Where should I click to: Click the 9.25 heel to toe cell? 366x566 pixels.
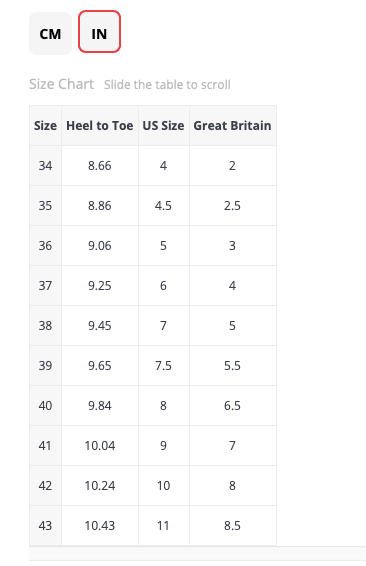coord(100,286)
